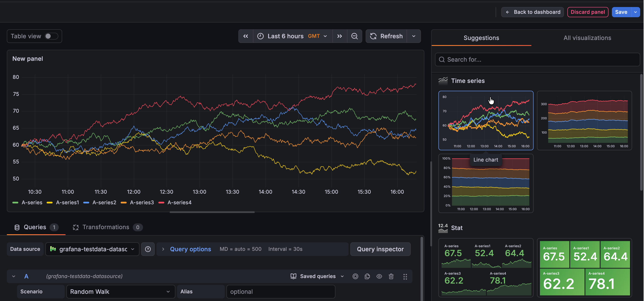This screenshot has width=644, height=301.
Task: Toggle Table view switch
Action: coord(51,36)
